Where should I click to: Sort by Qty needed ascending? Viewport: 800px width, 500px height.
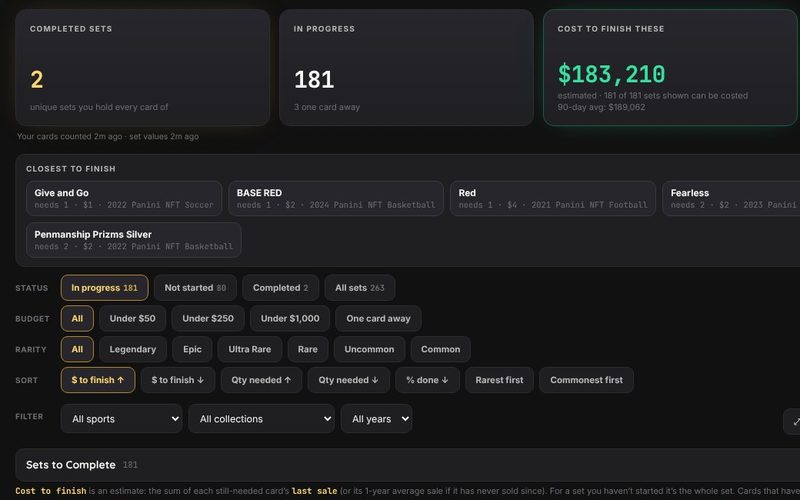tap(261, 380)
